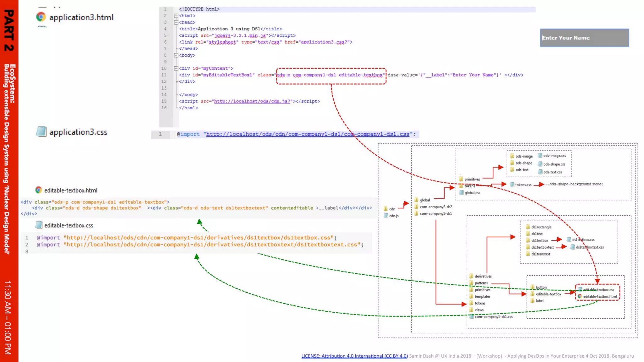Select the cdn.js file icon

[386, 216]
